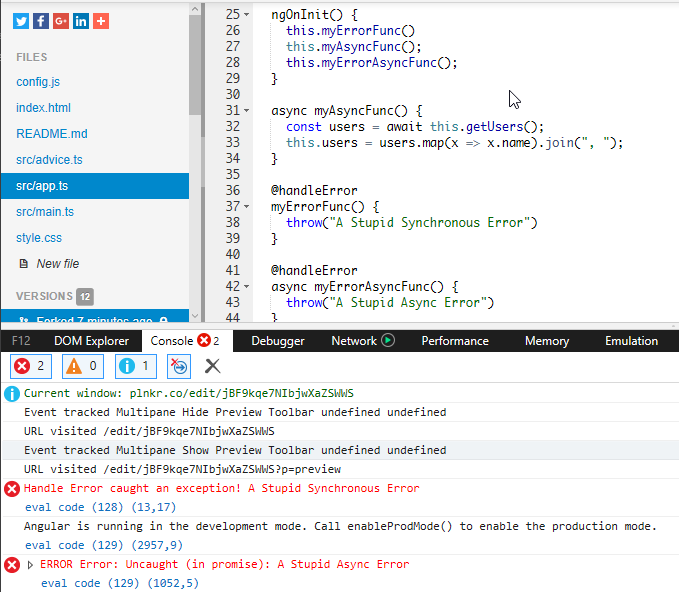Click the error icon beside Handle Error message

pyautogui.click(x=12, y=489)
